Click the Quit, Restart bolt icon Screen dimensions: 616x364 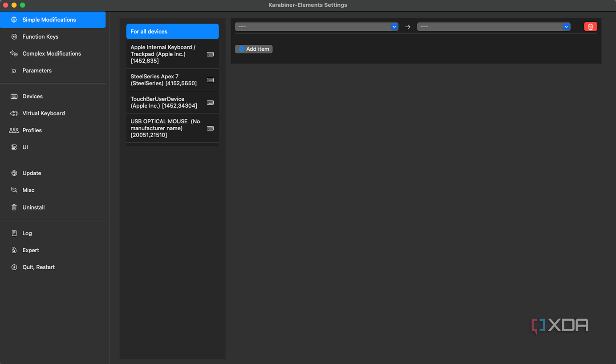point(14,267)
